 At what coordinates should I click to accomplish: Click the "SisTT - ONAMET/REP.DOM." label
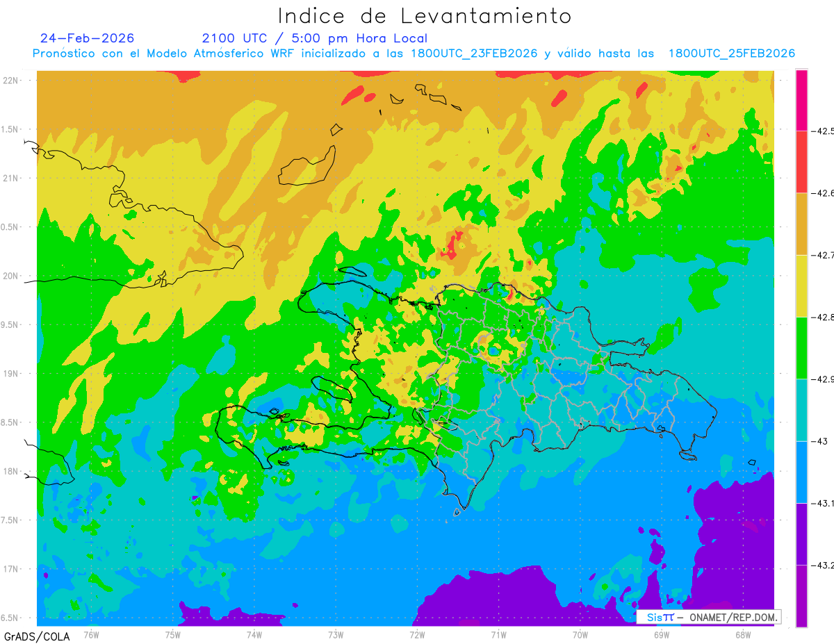click(x=709, y=617)
